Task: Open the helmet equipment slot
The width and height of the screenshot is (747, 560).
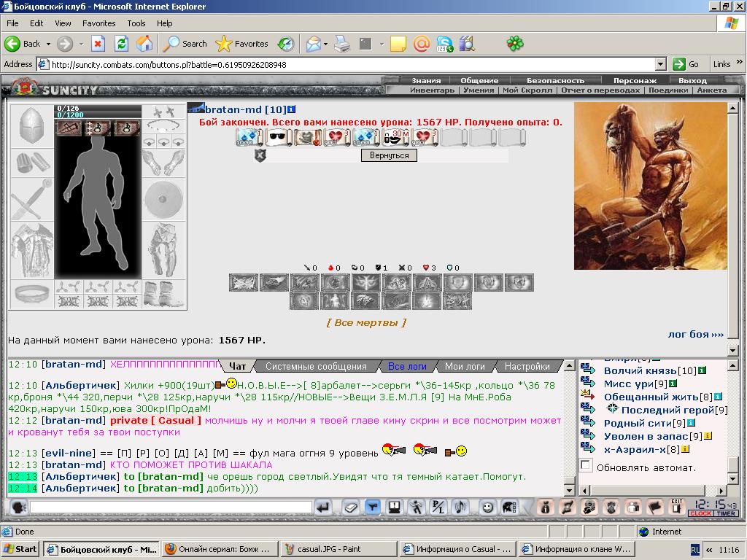Action: [32, 126]
